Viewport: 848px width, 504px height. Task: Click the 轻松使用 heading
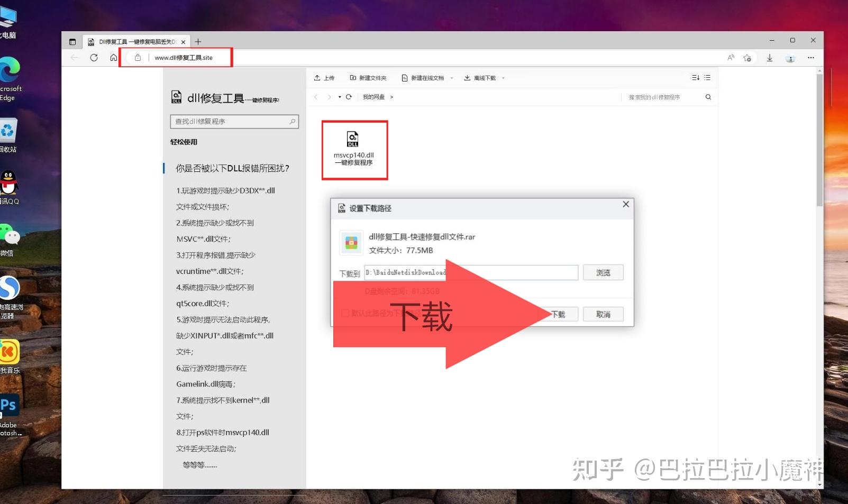coord(184,142)
